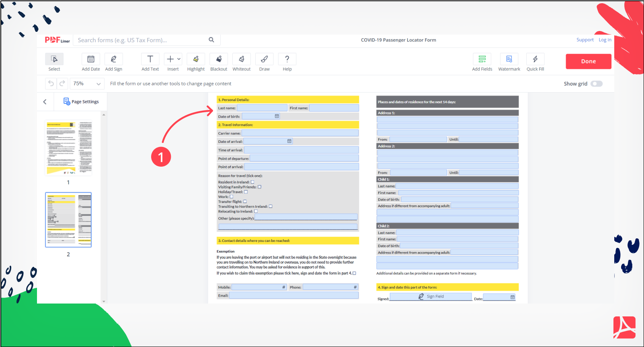The height and width of the screenshot is (347, 644).
Task: Choose the Add Date tool
Action: coord(91,59)
